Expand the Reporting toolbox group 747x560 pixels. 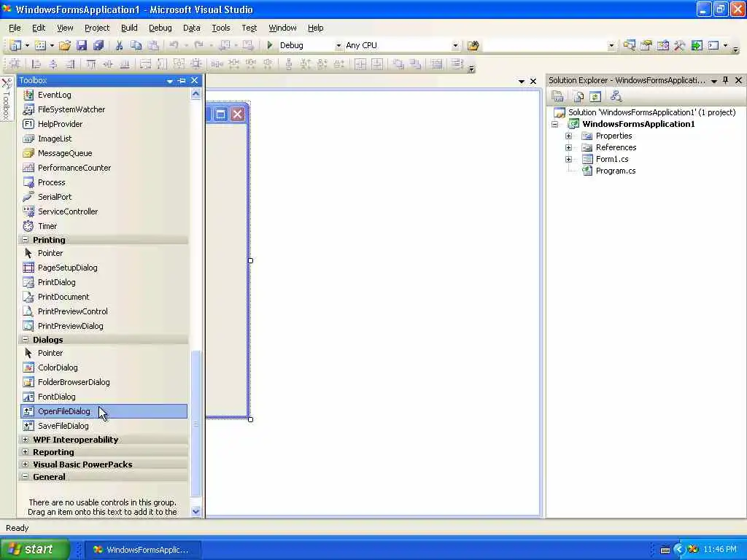tap(26, 452)
